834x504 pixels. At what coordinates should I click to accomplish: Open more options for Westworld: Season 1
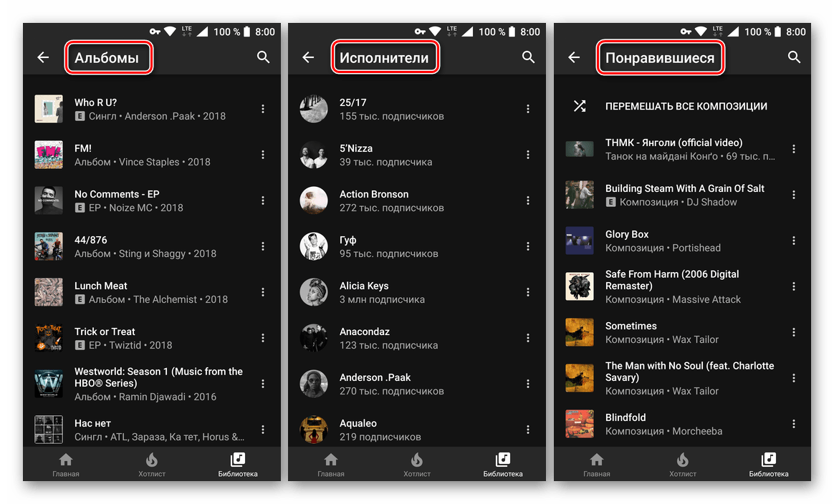point(263,383)
